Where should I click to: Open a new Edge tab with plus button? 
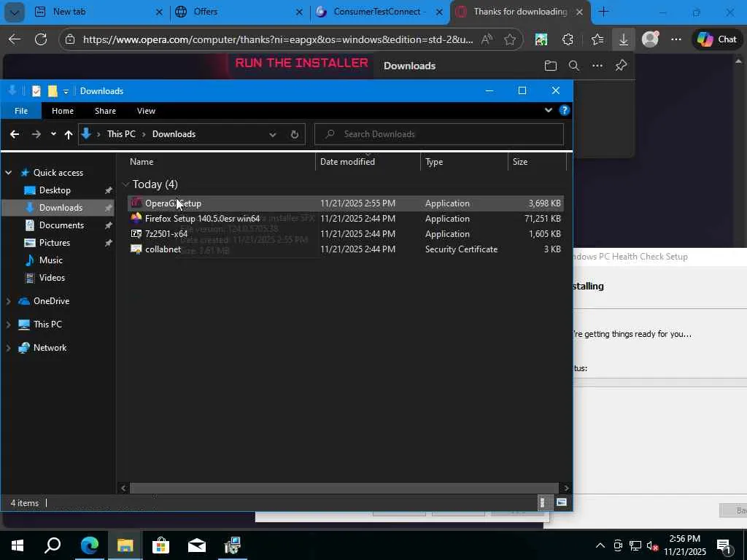click(603, 12)
